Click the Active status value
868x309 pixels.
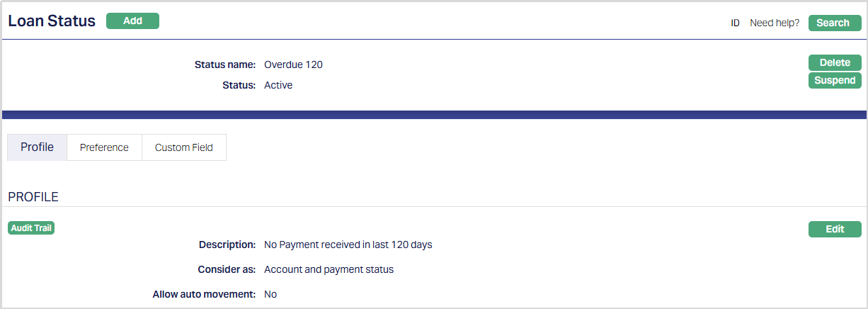(x=278, y=85)
